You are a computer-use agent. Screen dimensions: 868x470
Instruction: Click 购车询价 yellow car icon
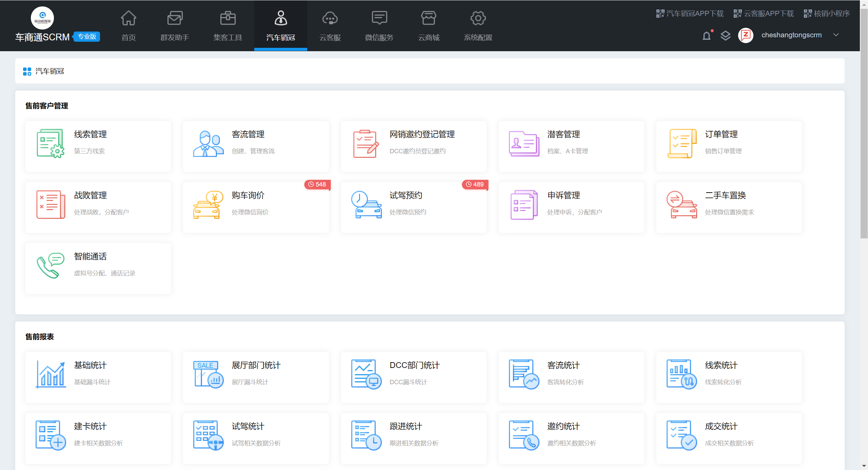[208, 204]
